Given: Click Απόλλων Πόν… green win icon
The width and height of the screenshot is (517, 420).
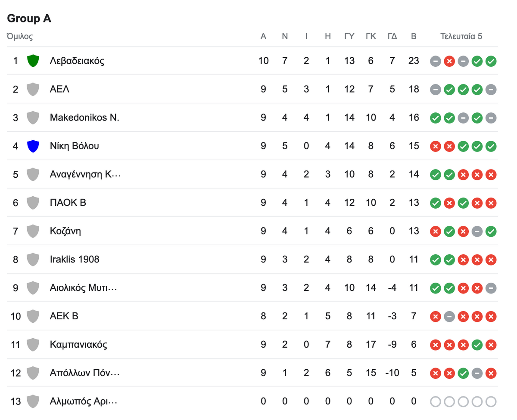Looking at the screenshot, I should click(463, 374).
